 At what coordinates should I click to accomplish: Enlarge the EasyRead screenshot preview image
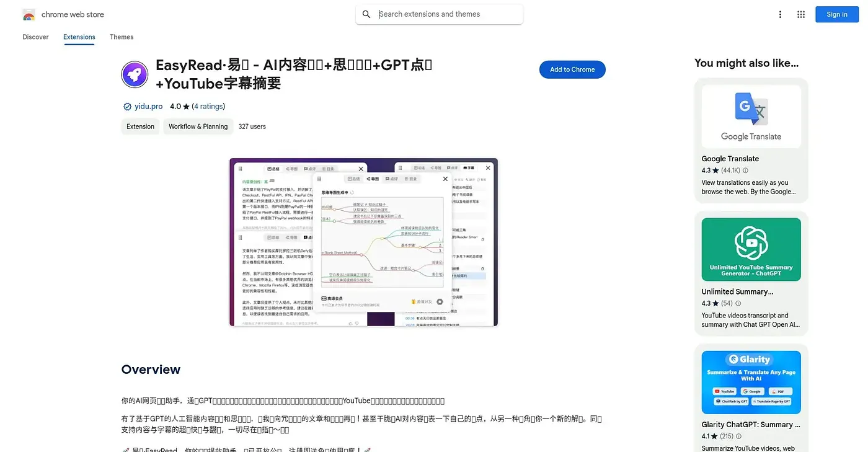click(363, 242)
